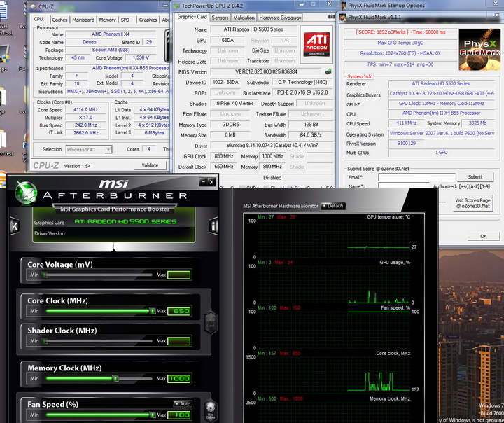Click Bus Speed value 242.0 MHz
This screenshot has height=423, width=504.
point(86,125)
